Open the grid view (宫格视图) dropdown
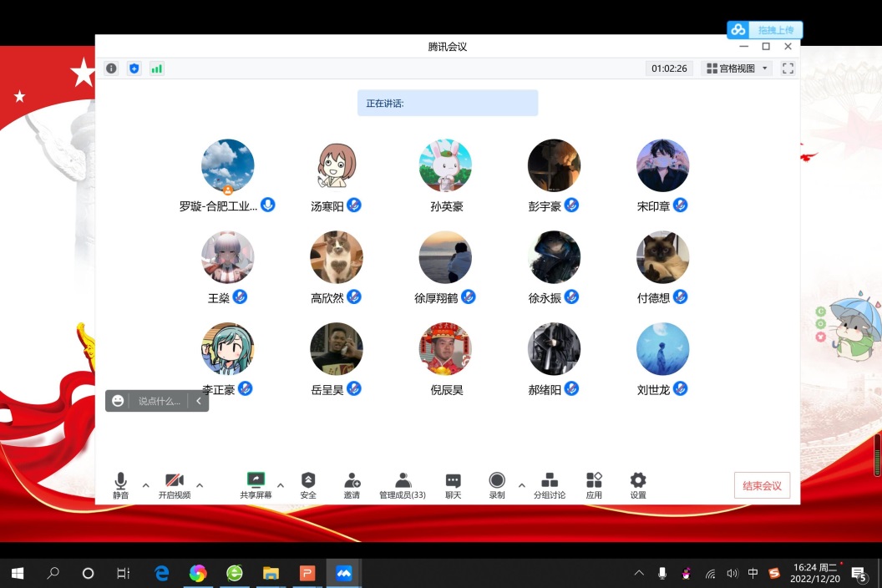 pos(736,68)
